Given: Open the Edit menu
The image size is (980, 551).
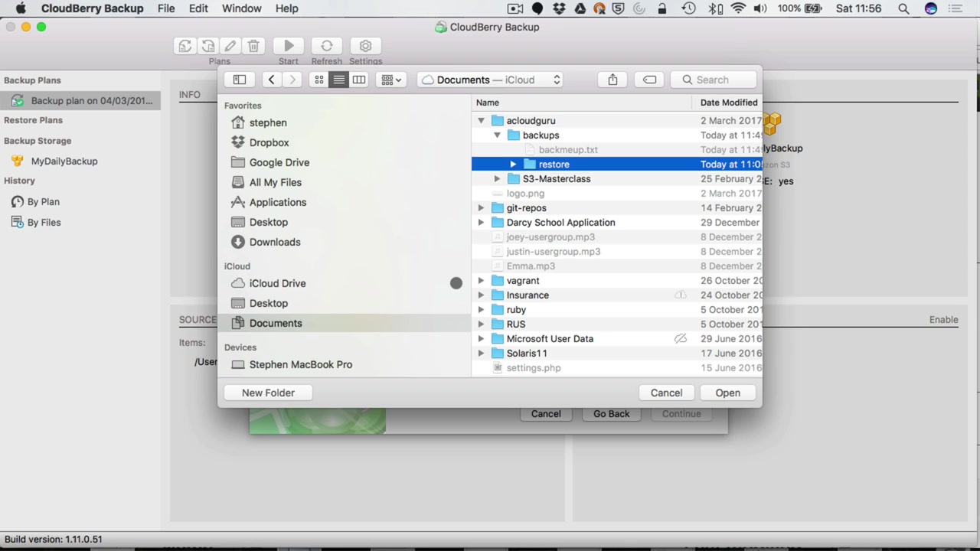Looking at the screenshot, I should (x=198, y=8).
